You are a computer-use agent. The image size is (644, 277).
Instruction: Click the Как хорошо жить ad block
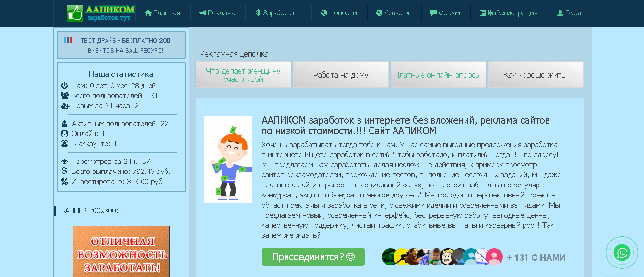(536, 74)
